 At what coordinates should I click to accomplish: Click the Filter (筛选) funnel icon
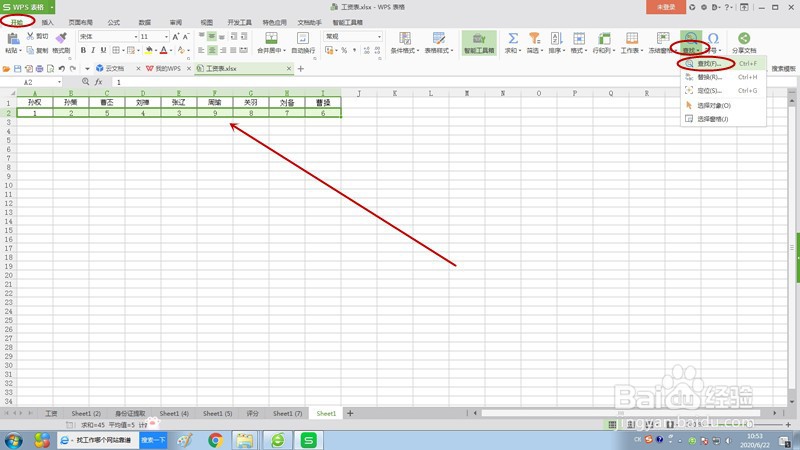(x=534, y=38)
